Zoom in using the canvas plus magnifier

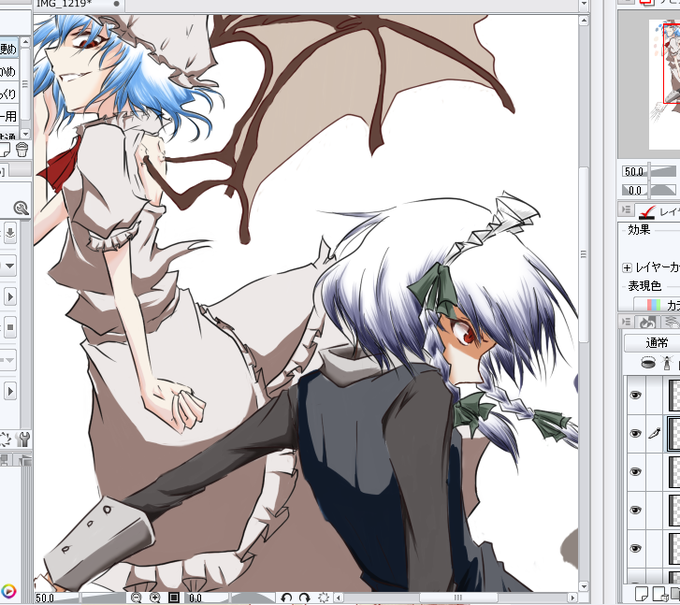coord(155,598)
